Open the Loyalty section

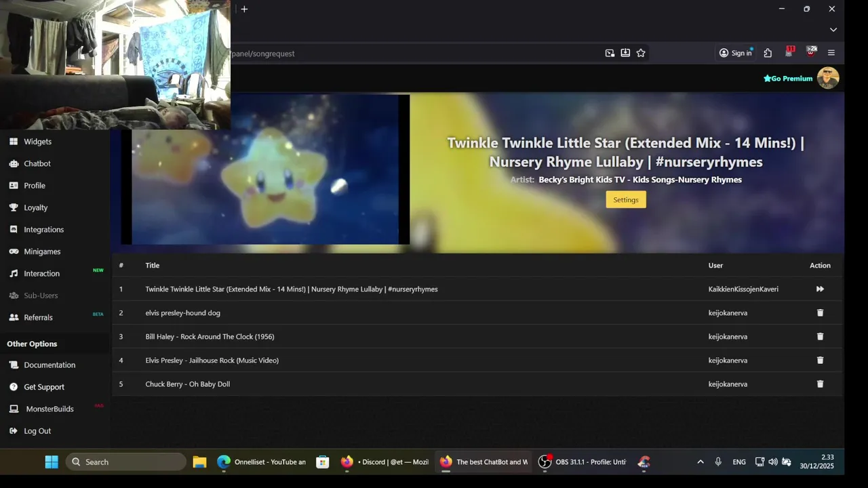pos(35,207)
